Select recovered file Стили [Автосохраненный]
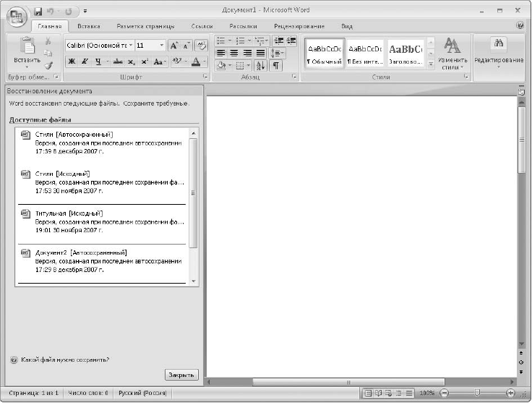Image resolution: width=532 pixels, height=403 pixels. pyautogui.click(x=102, y=143)
